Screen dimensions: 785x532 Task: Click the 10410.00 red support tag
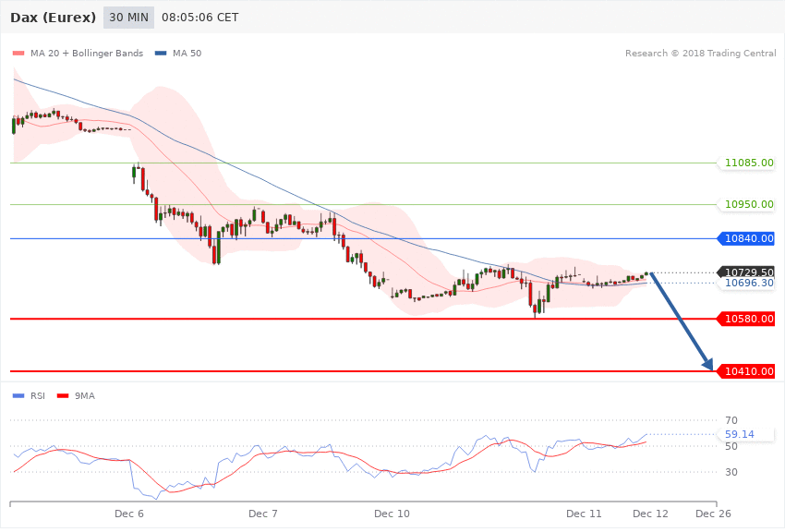746,371
